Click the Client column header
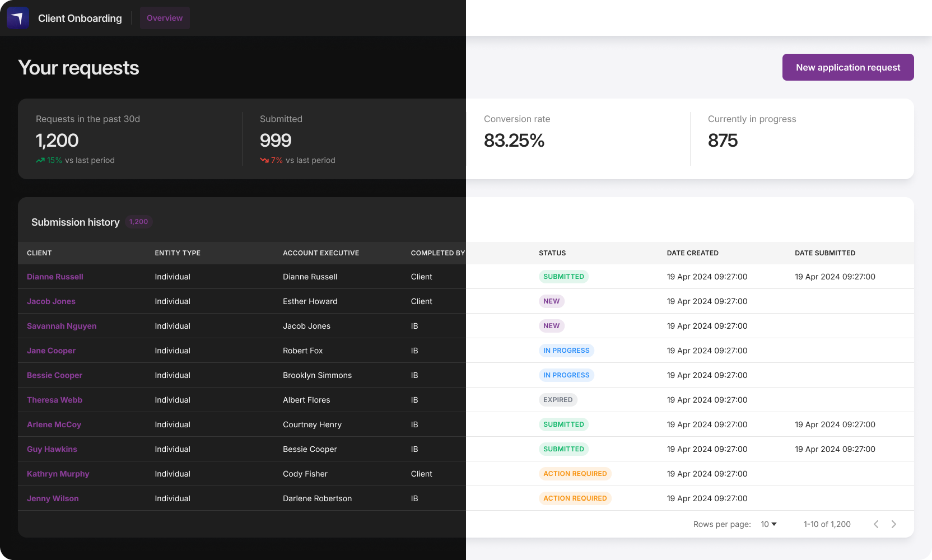This screenshot has width=932, height=560. (x=39, y=253)
